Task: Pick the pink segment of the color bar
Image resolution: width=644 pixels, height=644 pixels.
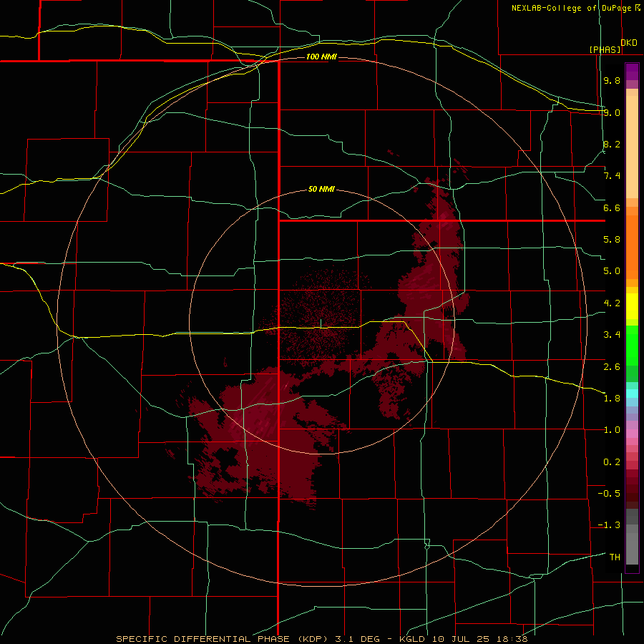Action: 632,434
